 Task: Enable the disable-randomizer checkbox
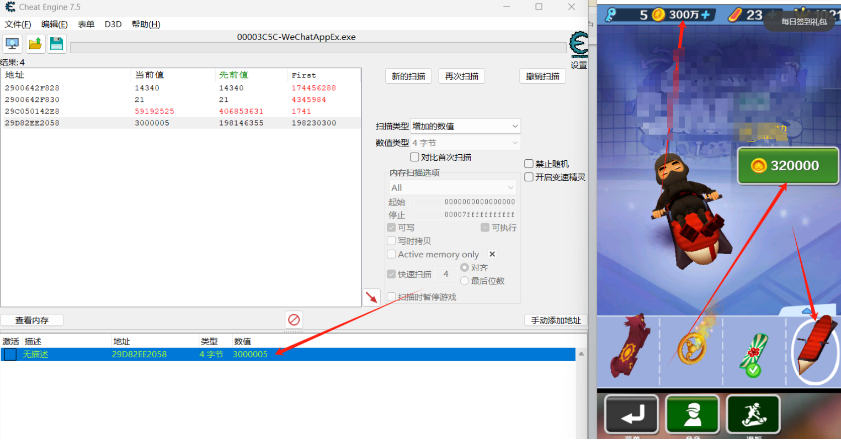[529, 164]
